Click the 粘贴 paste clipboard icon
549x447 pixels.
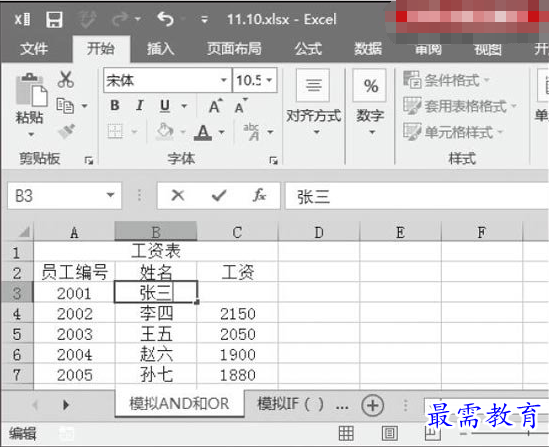coord(31,90)
